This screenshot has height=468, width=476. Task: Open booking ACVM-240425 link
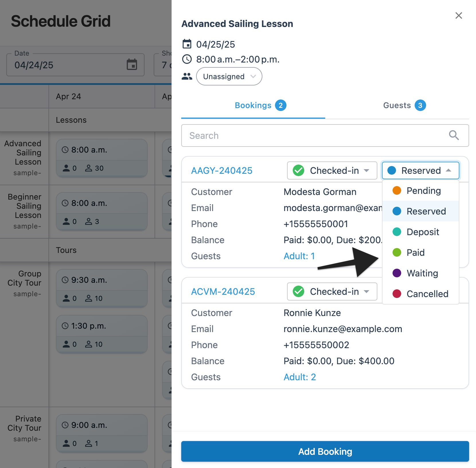coord(223,292)
